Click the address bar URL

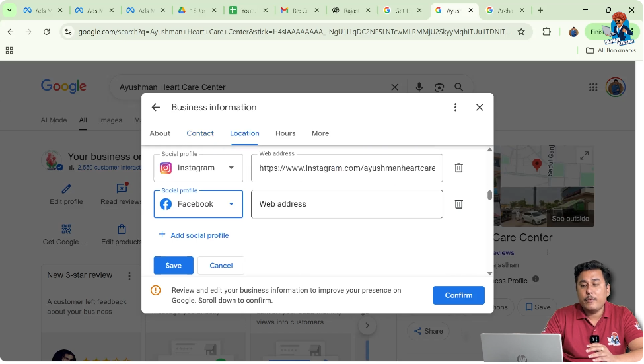click(294, 32)
